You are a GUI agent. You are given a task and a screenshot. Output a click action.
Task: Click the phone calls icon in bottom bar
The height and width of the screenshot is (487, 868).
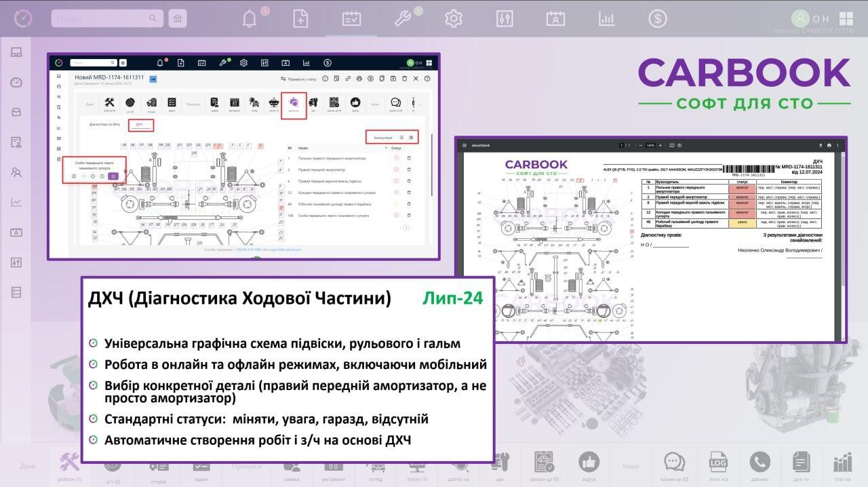tap(759, 463)
